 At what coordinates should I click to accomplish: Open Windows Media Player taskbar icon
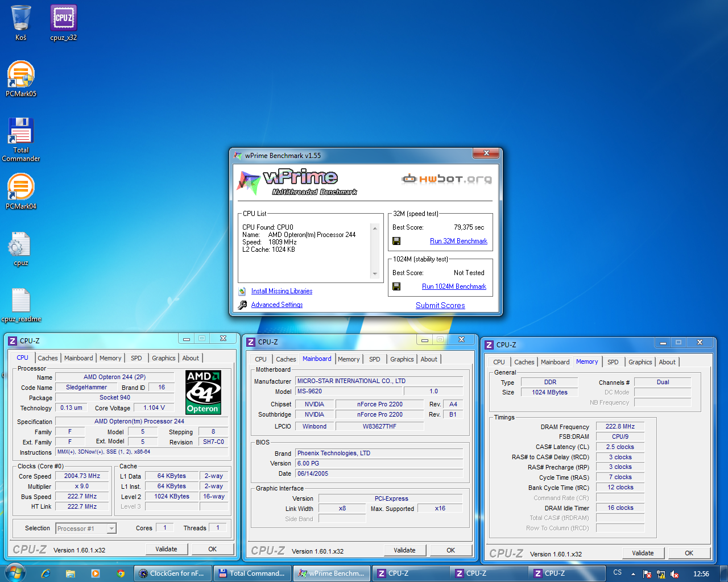tap(95, 573)
